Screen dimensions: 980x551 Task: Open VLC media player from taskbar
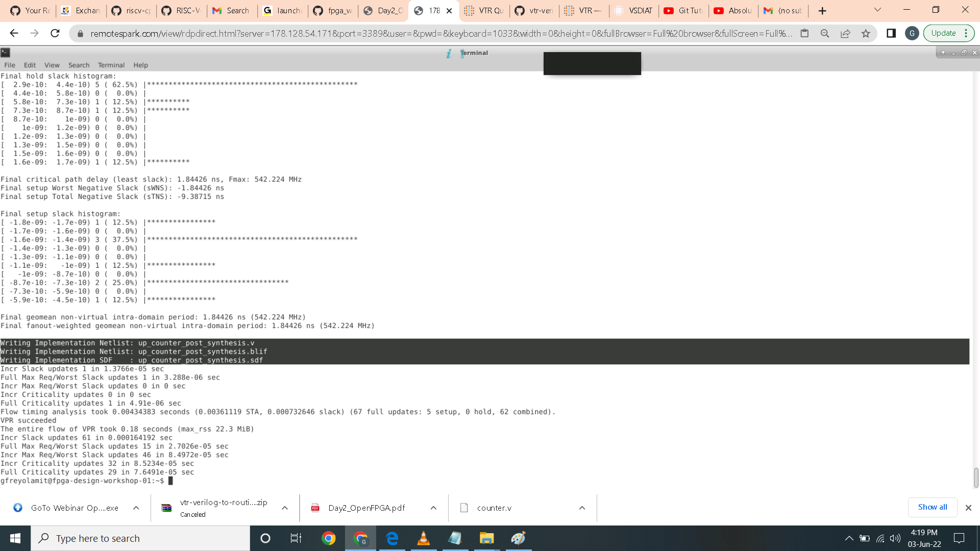[x=423, y=538]
